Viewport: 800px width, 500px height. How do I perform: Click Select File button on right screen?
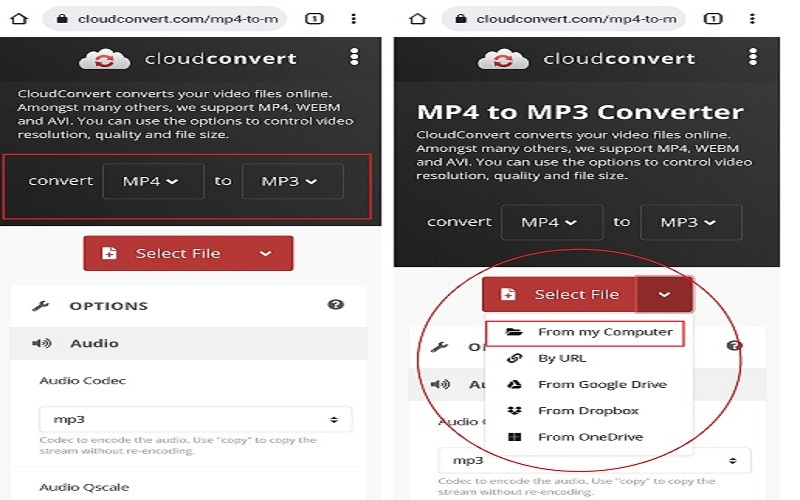pos(560,294)
